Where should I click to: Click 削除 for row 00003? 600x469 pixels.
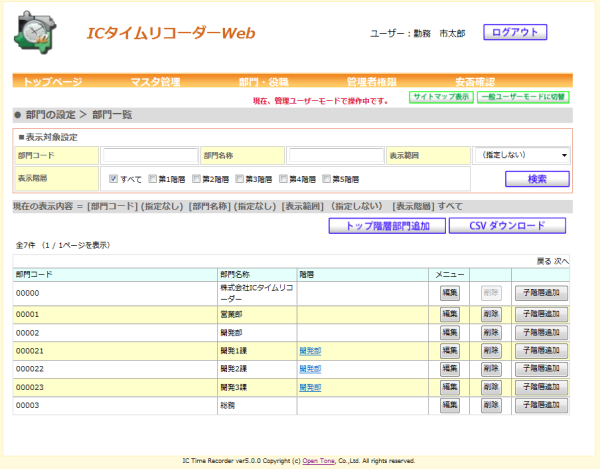click(491, 405)
